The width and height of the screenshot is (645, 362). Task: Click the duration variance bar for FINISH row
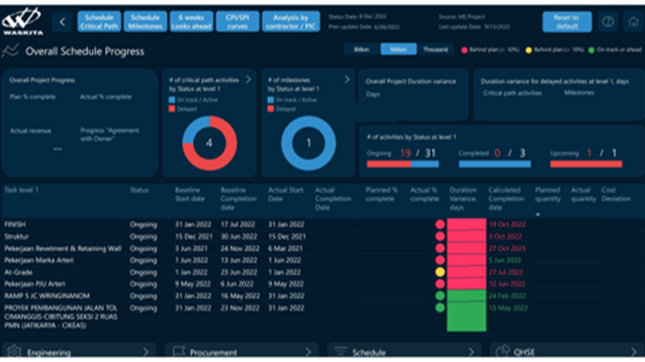(466, 224)
